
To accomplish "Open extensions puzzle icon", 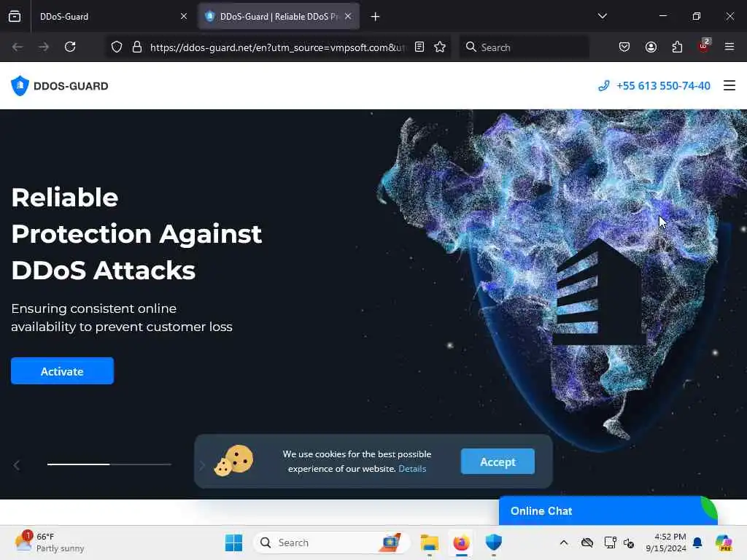I will [677, 47].
